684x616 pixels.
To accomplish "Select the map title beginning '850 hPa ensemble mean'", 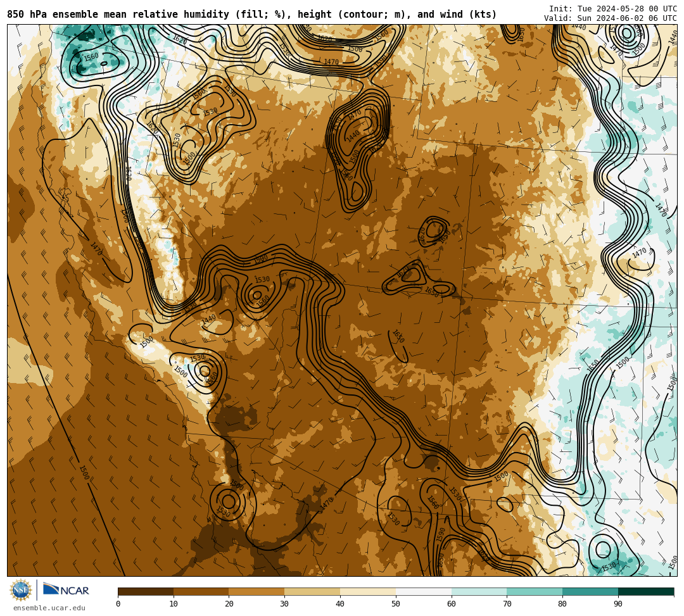I will point(251,15).
